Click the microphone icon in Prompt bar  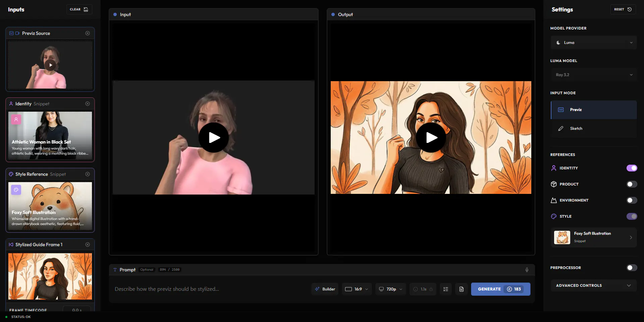pyautogui.click(x=527, y=270)
